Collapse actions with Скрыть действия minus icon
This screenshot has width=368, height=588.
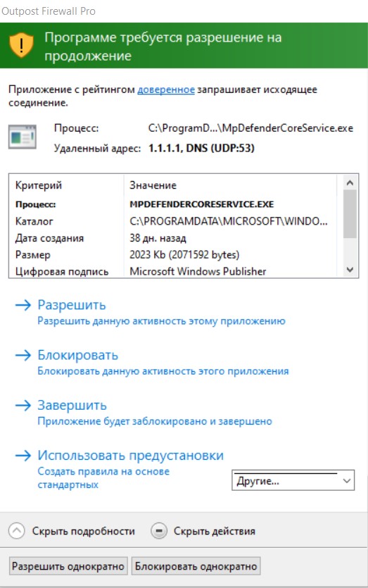159,531
